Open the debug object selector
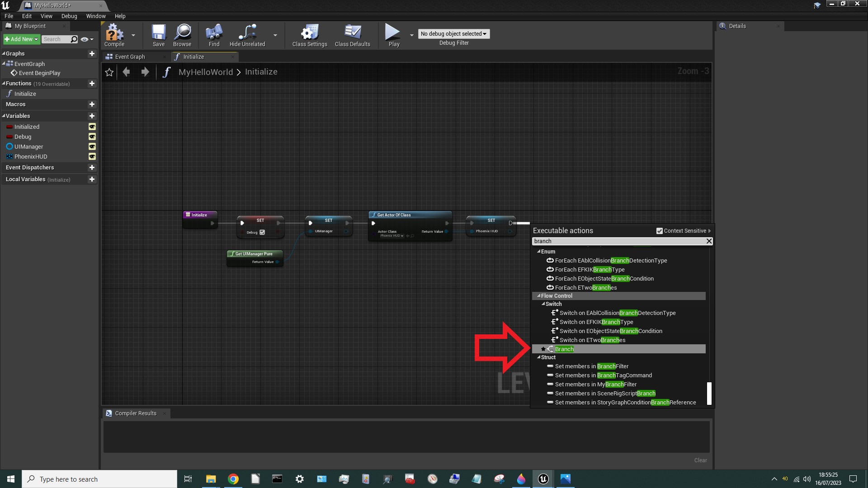Screen dimensions: 868x488 click(x=453, y=34)
